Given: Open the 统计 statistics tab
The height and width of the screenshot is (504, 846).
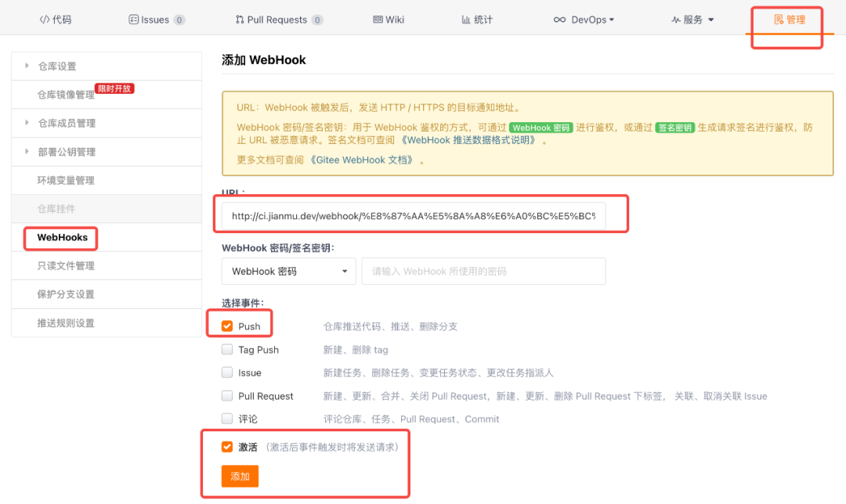Looking at the screenshot, I should [x=477, y=20].
